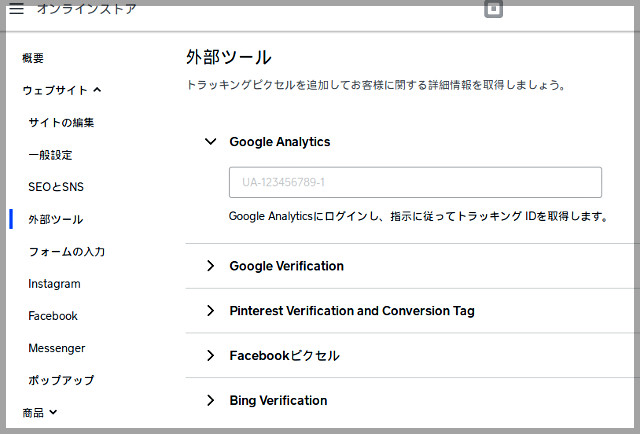
Task: Expand the Facebookピクセル section
Action: click(x=412, y=356)
